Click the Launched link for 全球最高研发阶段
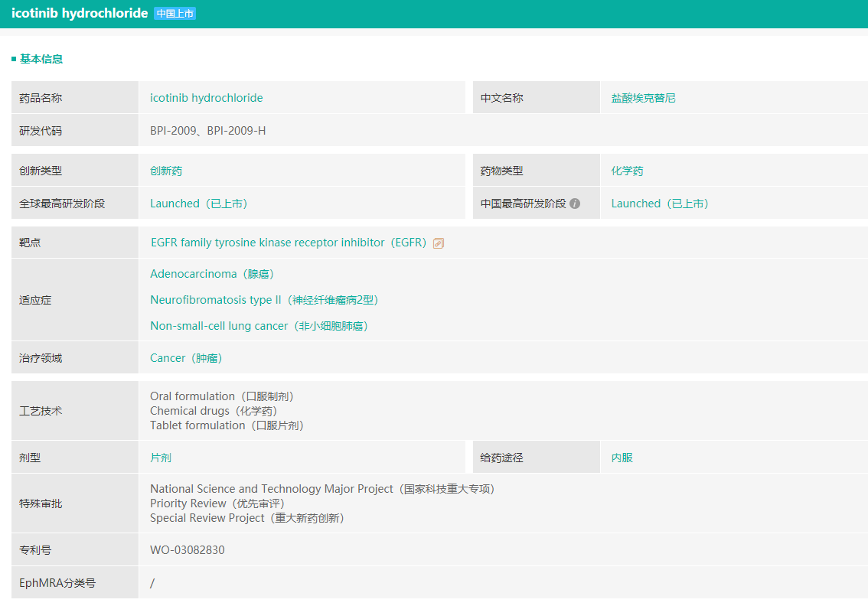 point(199,204)
